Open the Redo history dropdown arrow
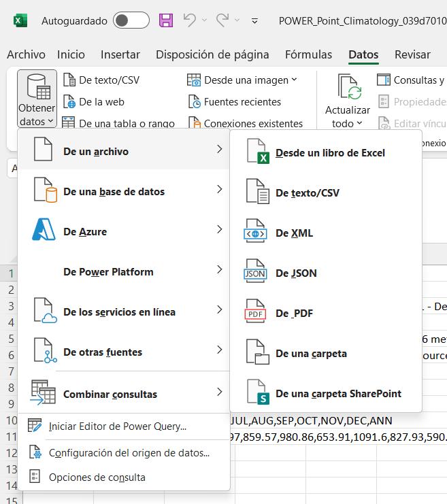Image resolution: width=447 pixels, height=504 pixels. pyautogui.click(x=237, y=20)
